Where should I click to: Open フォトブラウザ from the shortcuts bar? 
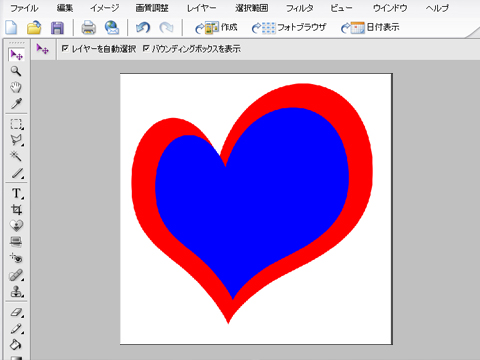pos(289,27)
